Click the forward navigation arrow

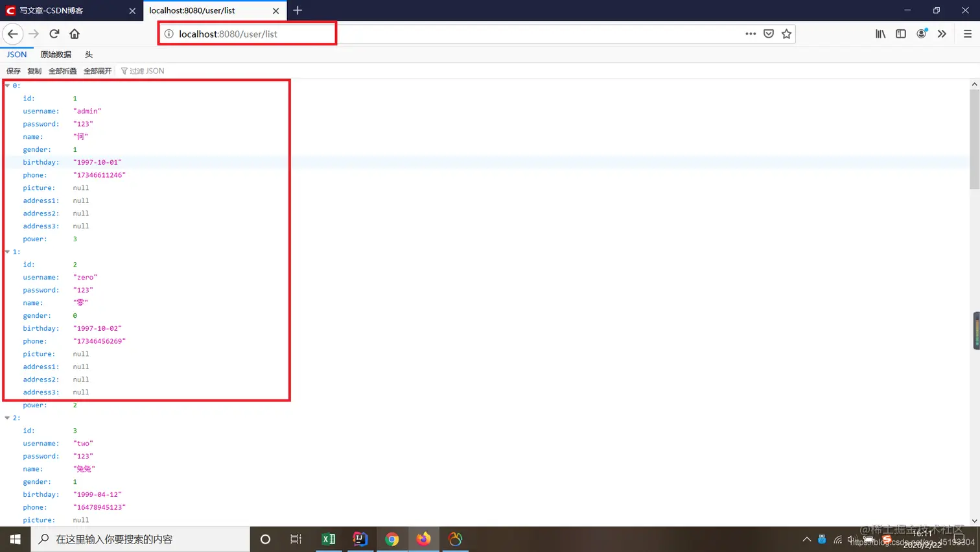pyautogui.click(x=34, y=34)
